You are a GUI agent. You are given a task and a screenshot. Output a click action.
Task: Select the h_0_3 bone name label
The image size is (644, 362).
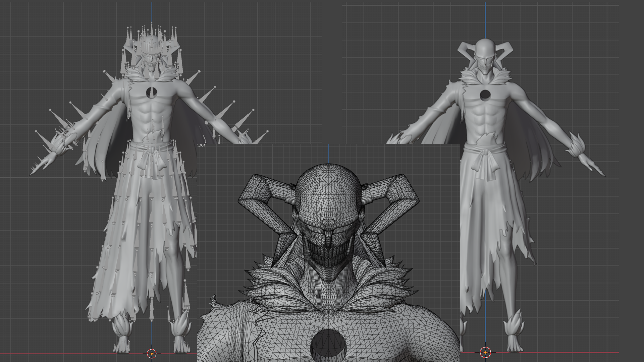coord(201,145)
